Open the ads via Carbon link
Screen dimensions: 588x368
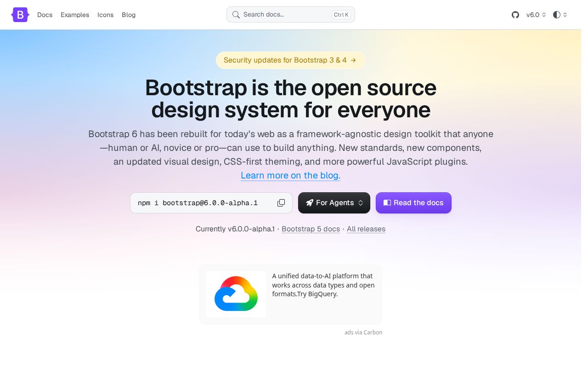(x=363, y=333)
